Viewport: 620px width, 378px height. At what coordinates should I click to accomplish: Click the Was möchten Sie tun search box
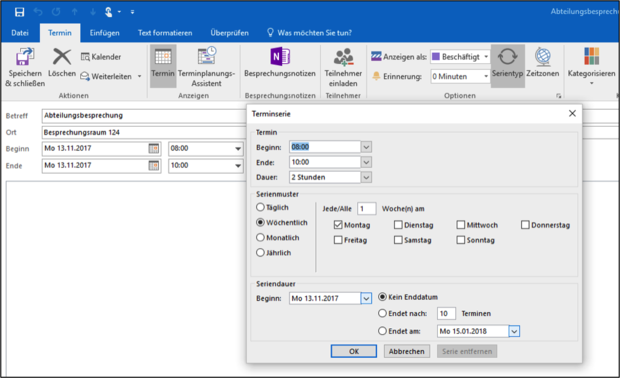tap(310, 33)
